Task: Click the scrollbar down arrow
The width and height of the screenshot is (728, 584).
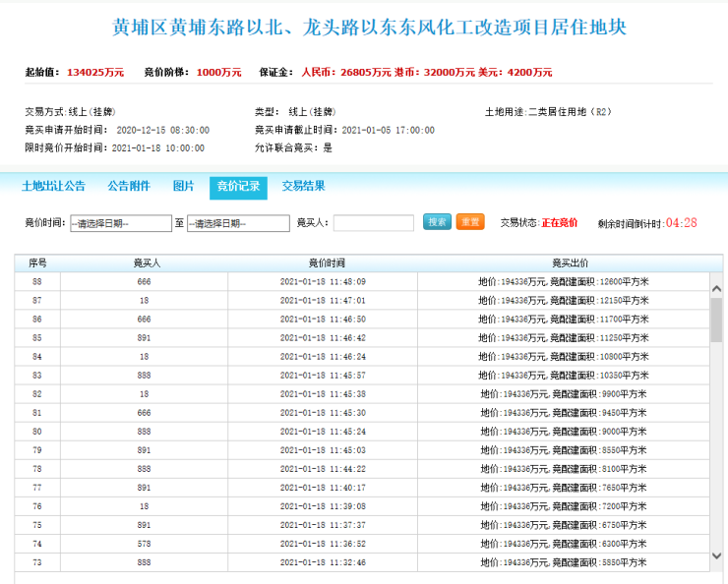Action: 716,555
